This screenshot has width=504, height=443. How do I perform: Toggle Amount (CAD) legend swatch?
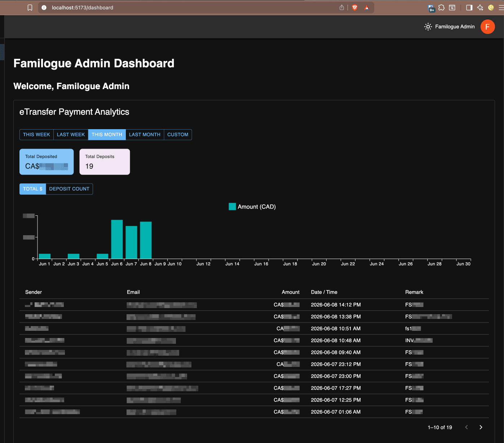(x=232, y=207)
